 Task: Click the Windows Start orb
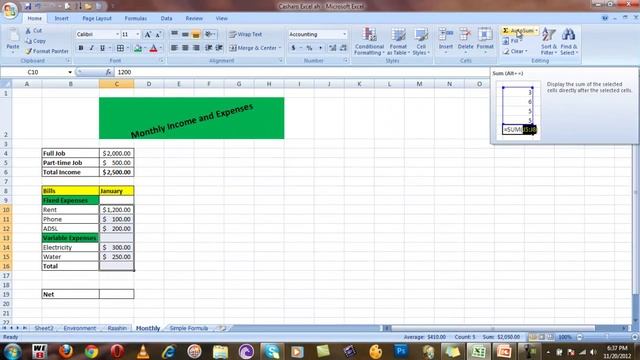tap(12, 351)
